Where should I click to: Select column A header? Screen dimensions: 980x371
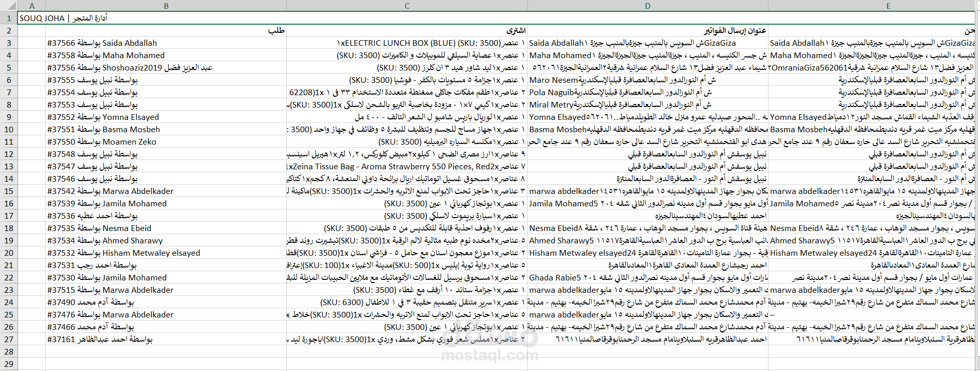[x=31, y=6]
